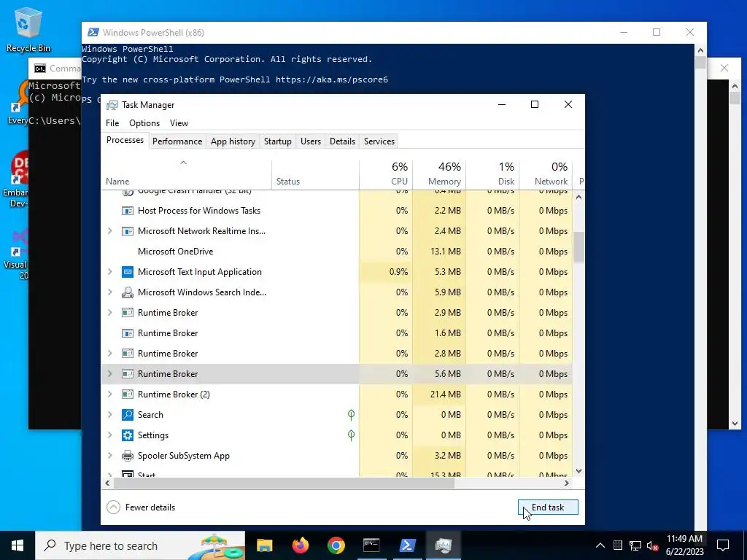Expand the Spooler SubSystem App row
The height and width of the screenshot is (560, 747).
[x=110, y=456]
